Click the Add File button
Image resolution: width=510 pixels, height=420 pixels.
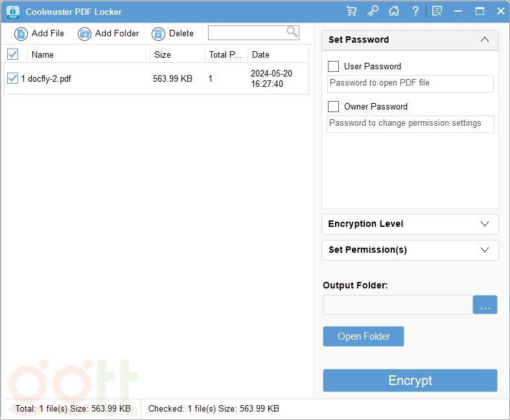coord(40,34)
